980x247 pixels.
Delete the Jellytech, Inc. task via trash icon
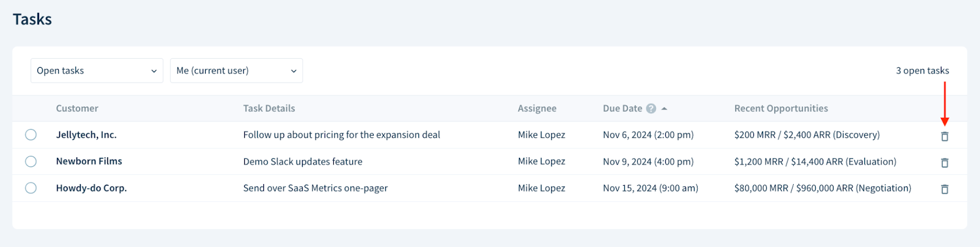(944, 136)
